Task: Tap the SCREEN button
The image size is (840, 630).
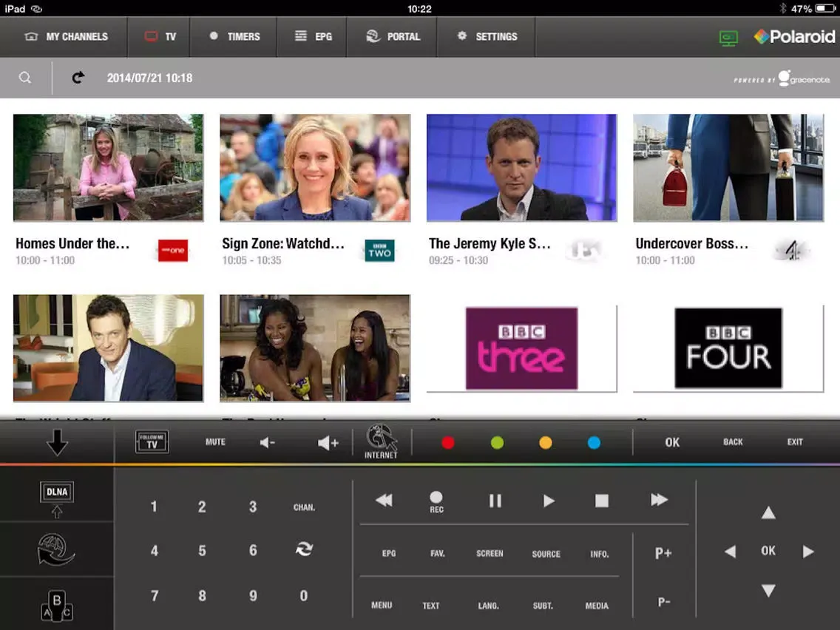Action: pyautogui.click(x=490, y=553)
